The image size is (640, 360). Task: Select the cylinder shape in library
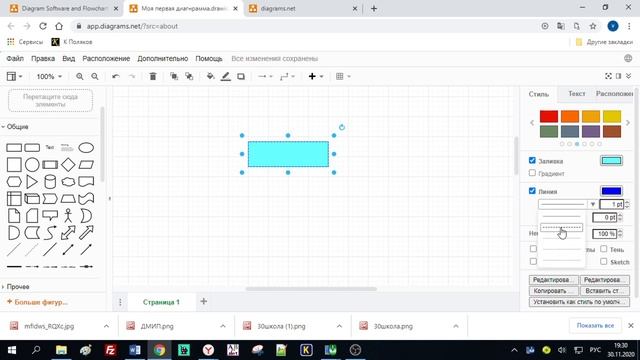pyautogui.click(x=50, y=182)
